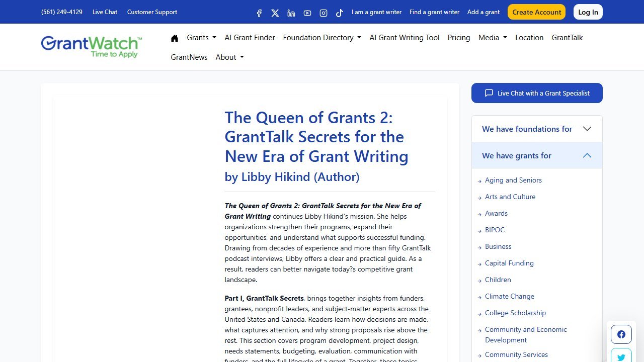Click the Log In button
Viewport: 644px width, 362px height.
click(588, 12)
